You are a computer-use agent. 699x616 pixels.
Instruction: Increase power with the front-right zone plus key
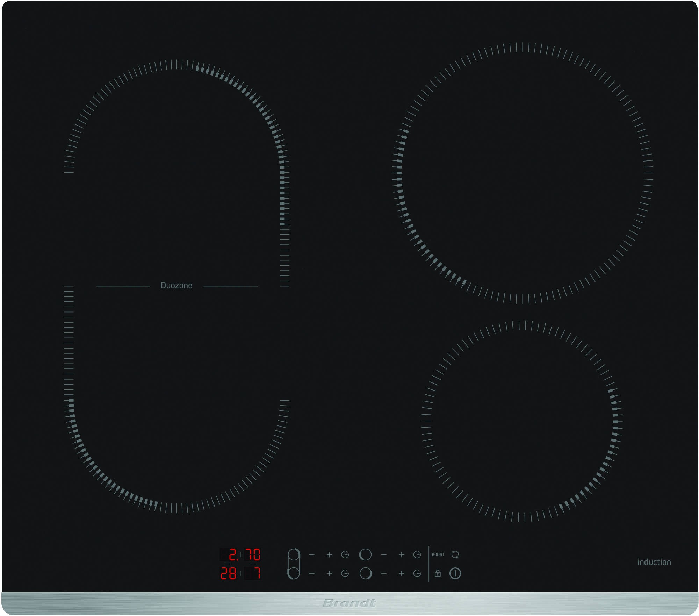coord(401,573)
